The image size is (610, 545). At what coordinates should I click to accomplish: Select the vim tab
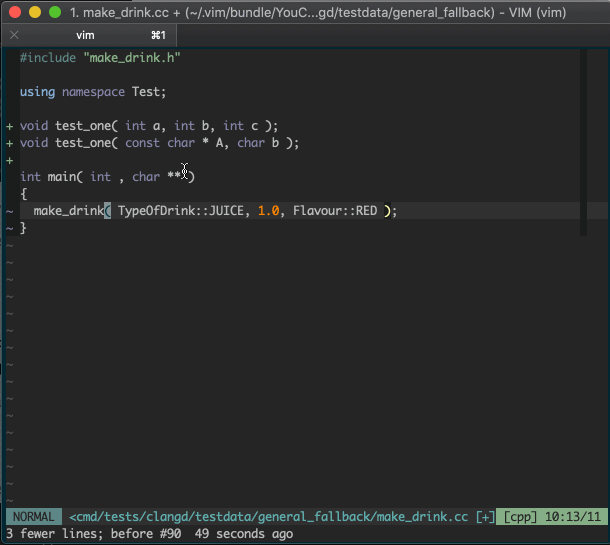point(89,35)
